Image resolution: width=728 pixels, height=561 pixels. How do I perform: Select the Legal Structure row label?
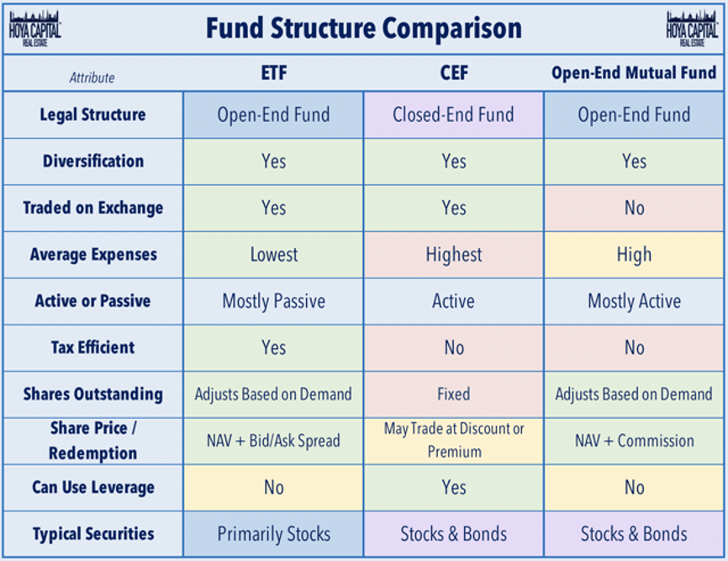point(92,115)
